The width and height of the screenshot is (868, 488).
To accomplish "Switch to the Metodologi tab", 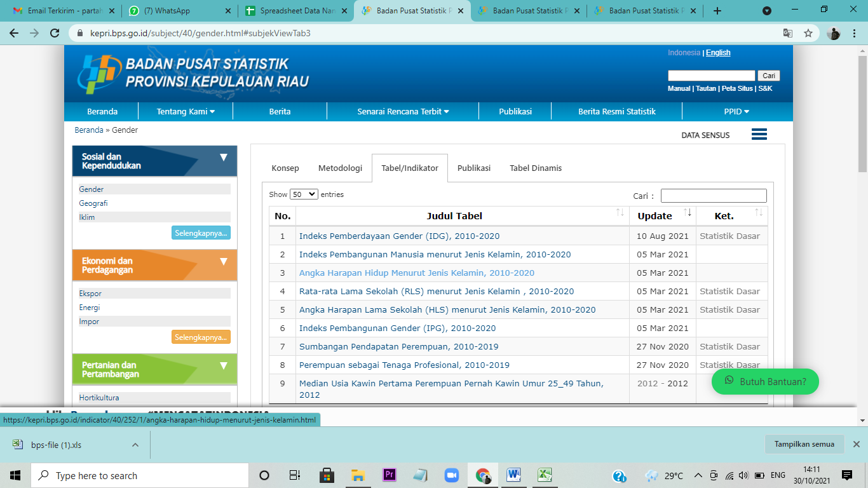I will [x=340, y=168].
